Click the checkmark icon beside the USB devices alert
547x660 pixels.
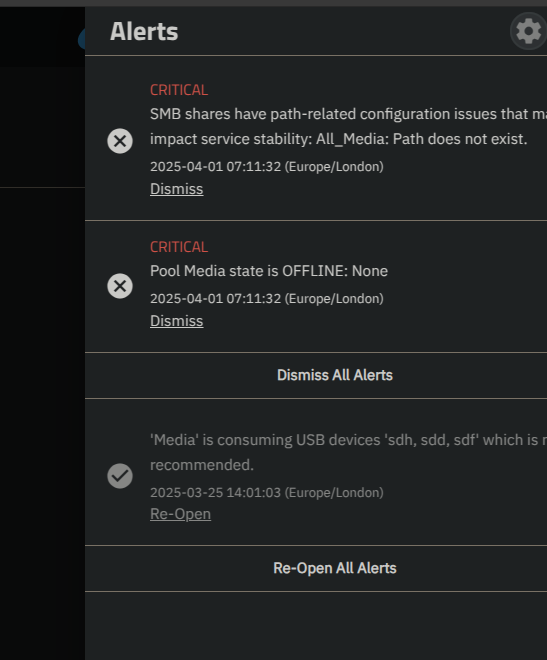click(120, 476)
